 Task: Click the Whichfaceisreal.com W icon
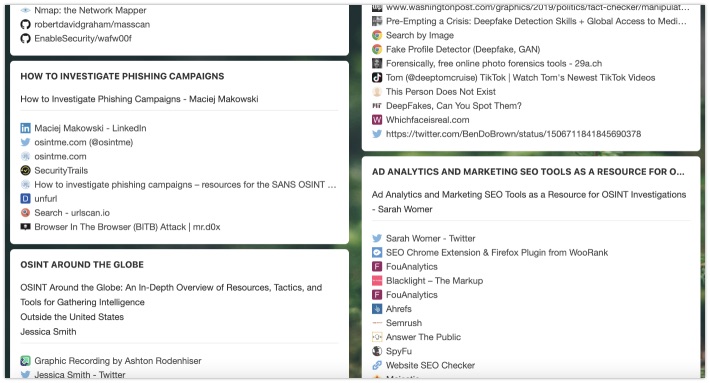point(377,120)
